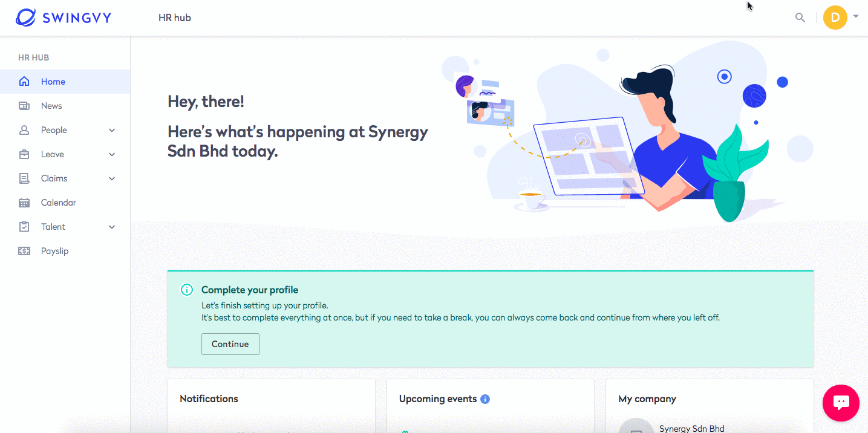The height and width of the screenshot is (433, 868).
Task: Open the account dropdown arrow beside avatar
Action: pos(856,16)
